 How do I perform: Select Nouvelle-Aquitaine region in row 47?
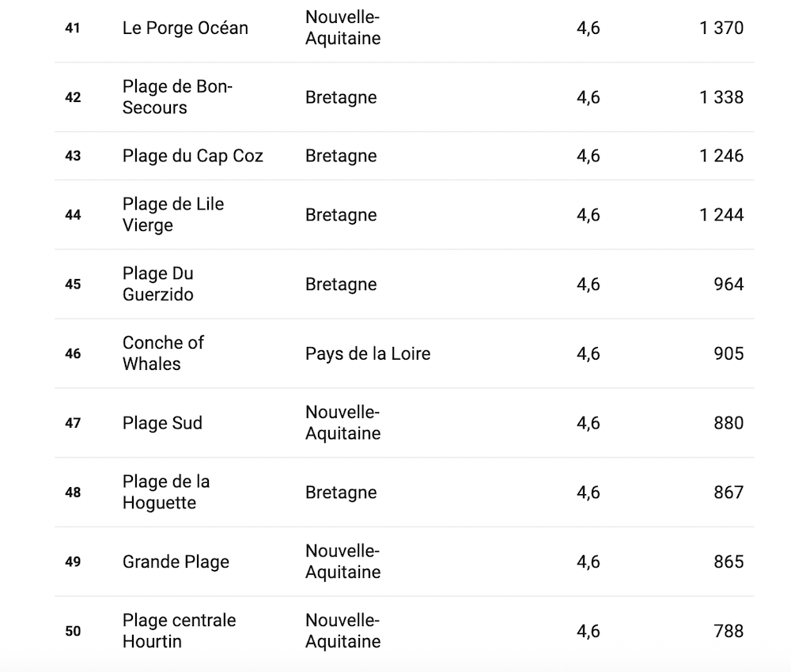coord(343,422)
